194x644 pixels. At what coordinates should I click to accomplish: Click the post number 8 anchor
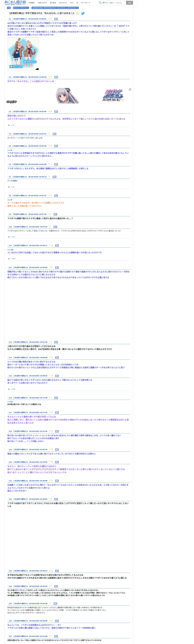point(10,196)
